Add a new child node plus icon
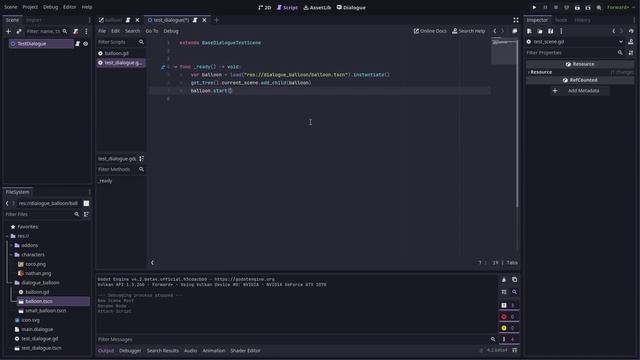The width and height of the screenshot is (640, 360). click(8, 31)
